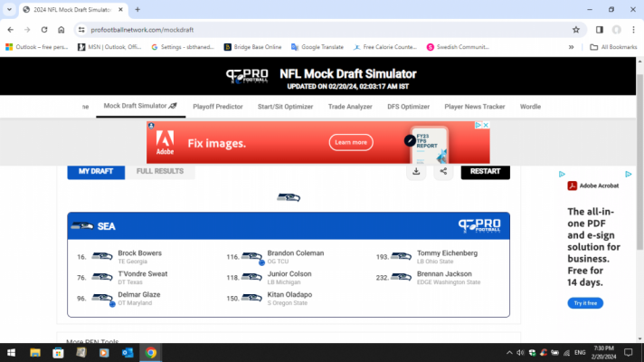
Task: Open AdChoices info on banner ad
Action: [x=478, y=125]
